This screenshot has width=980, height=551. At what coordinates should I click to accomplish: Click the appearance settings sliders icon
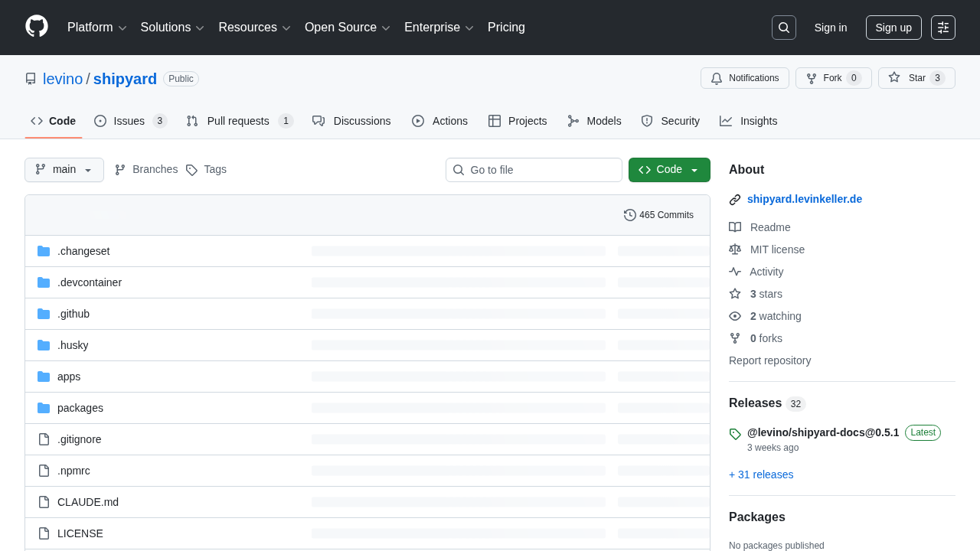[942, 28]
